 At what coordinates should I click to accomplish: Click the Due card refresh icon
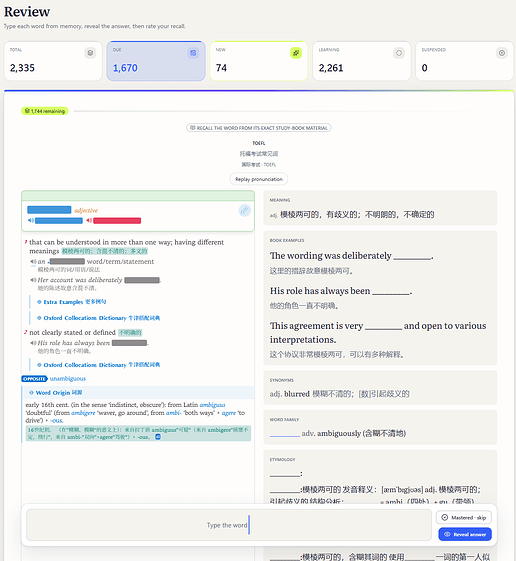pos(193,53)
